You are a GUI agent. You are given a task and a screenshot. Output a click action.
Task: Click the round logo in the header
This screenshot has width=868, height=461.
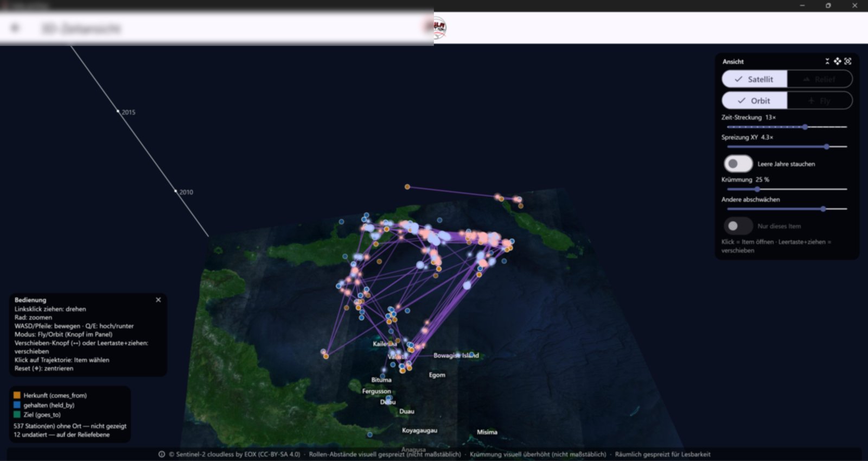438,28
